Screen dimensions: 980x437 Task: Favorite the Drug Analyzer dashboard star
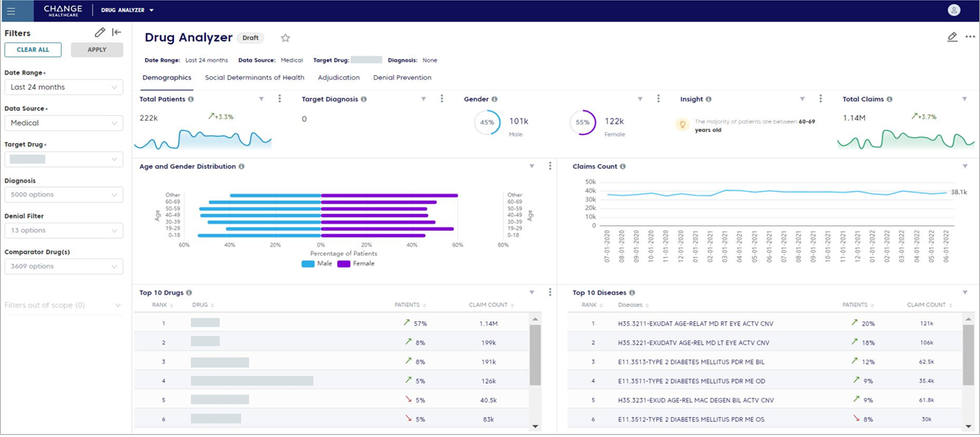(x=285, y=38)
